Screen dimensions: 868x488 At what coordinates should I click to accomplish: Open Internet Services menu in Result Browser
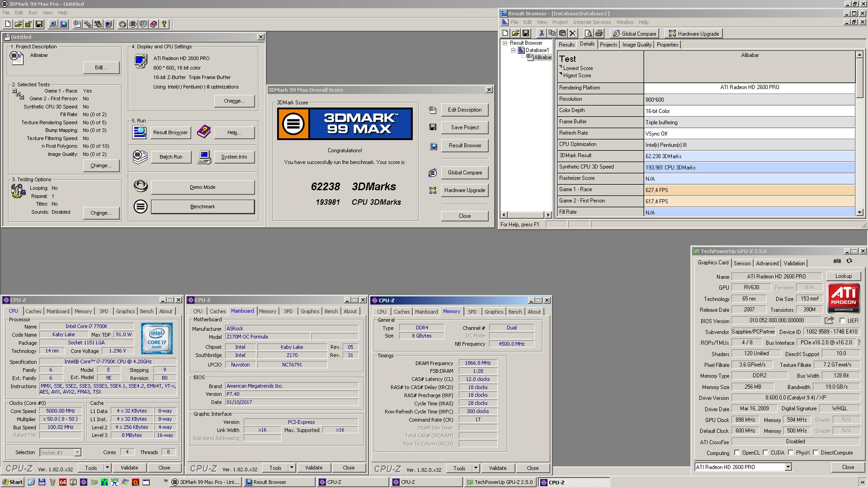(592, 22)
